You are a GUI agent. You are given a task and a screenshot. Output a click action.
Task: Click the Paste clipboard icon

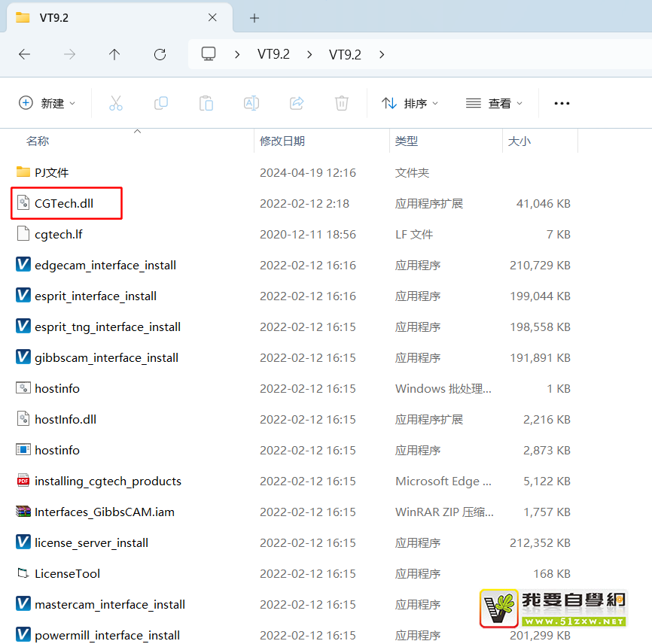(206, 103)
